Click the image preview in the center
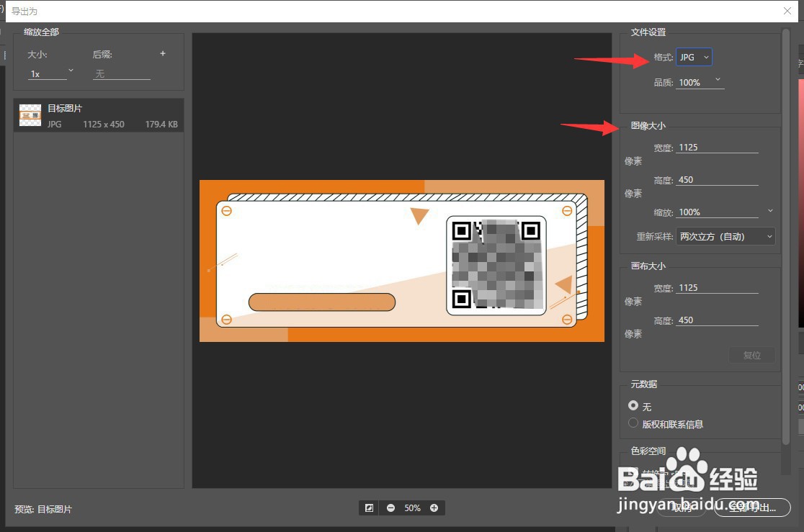Screen dimensions: 804x532 (402, 261)
